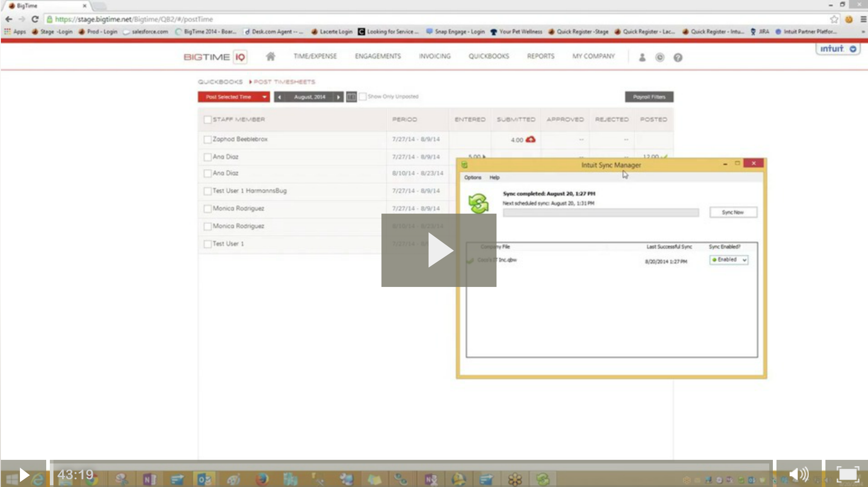
Task: Check the last Test User 1 row checkbox
Action: 207,244
